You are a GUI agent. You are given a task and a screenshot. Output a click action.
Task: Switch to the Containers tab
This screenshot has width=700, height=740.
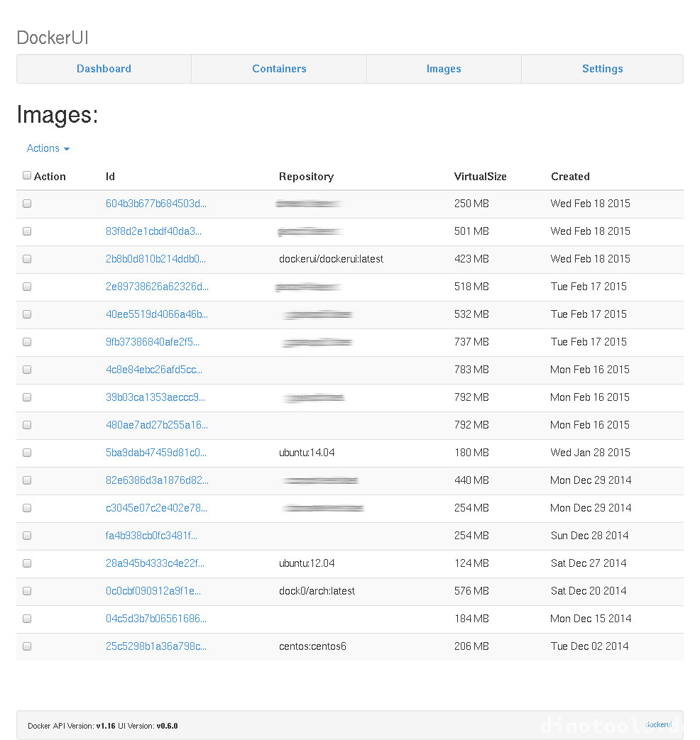pos(279,69)
